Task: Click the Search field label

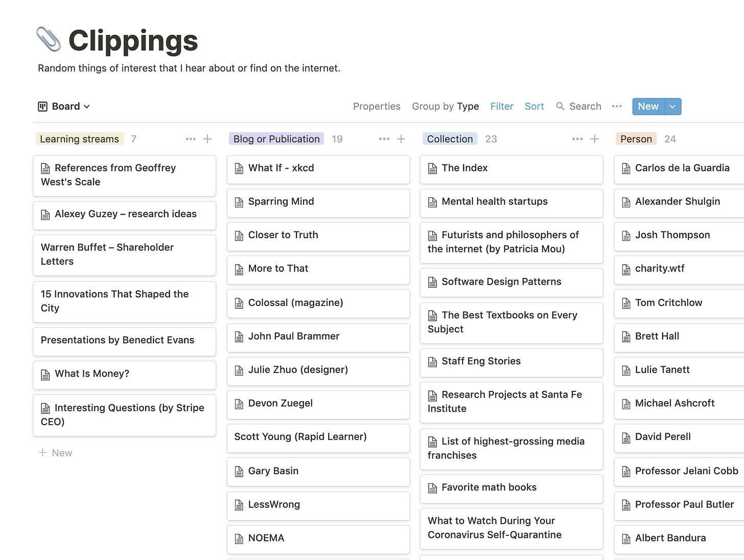Action: pyautogui.click(x=586, y=106)
